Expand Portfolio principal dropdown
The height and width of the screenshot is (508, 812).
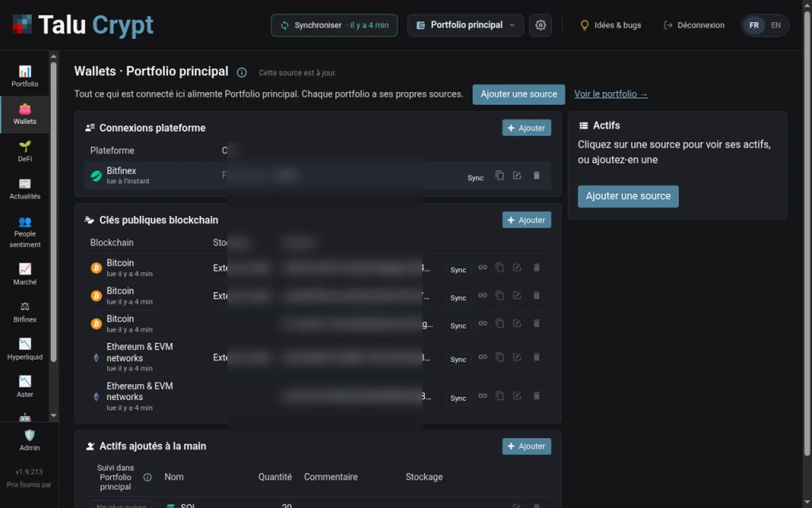(465, 25)
